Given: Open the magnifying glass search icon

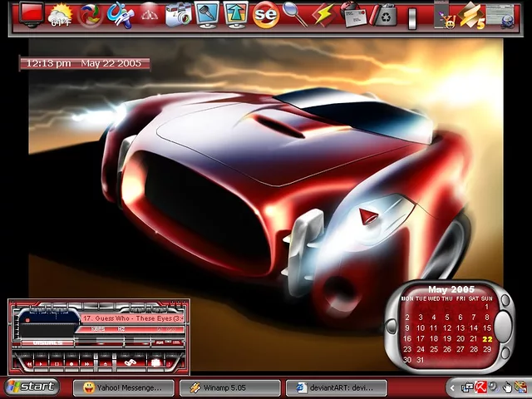Looking at the screenshot, I should click(294, 14).
